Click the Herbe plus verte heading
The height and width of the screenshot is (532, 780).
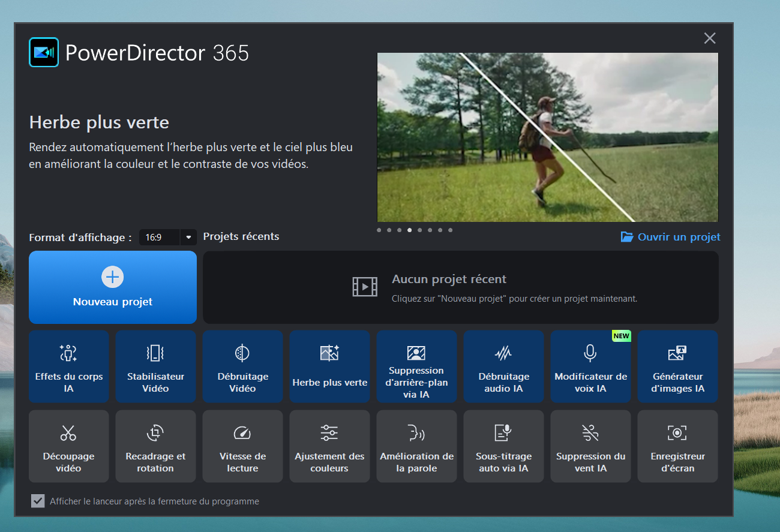(99, 122)
